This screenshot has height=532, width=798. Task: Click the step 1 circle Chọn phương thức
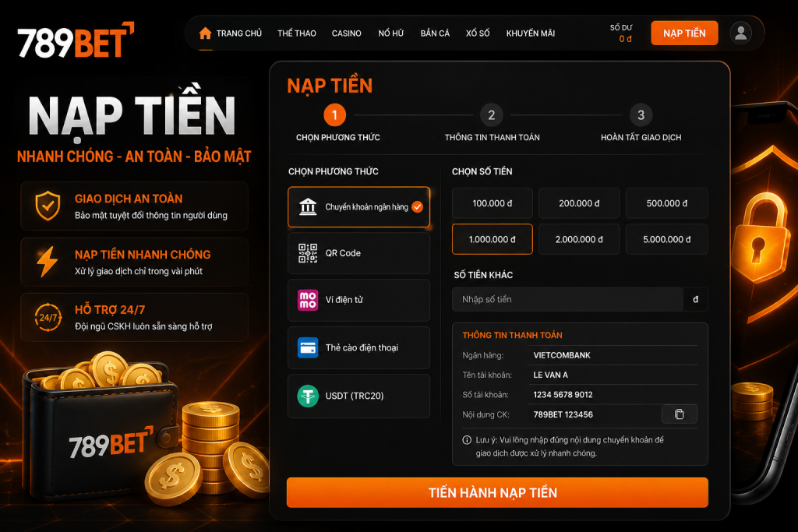[335, 115]
